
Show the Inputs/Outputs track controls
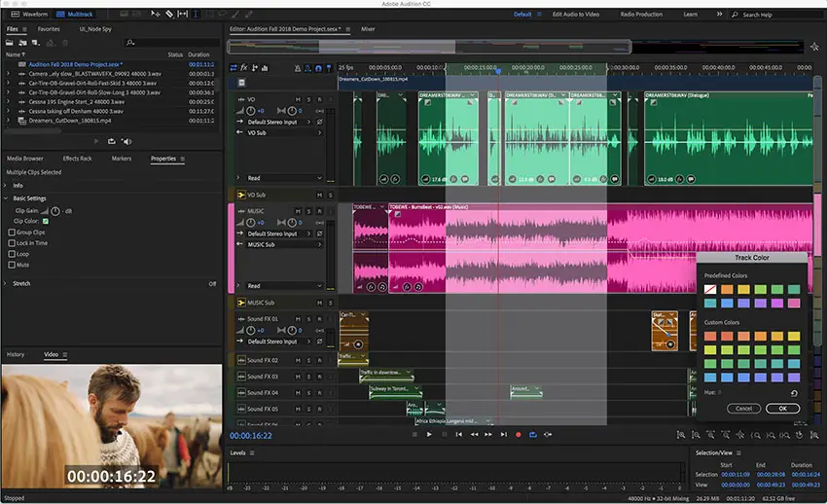[234, 68]
